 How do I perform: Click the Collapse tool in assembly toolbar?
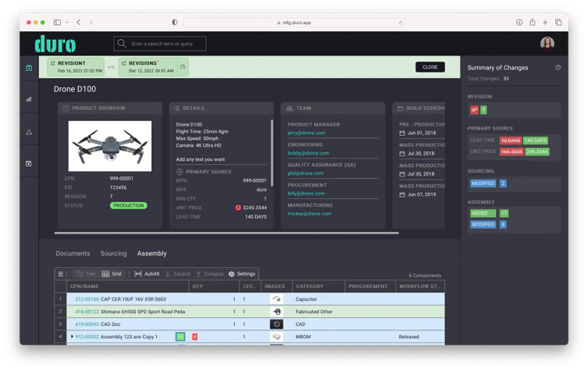pos(210,274)
